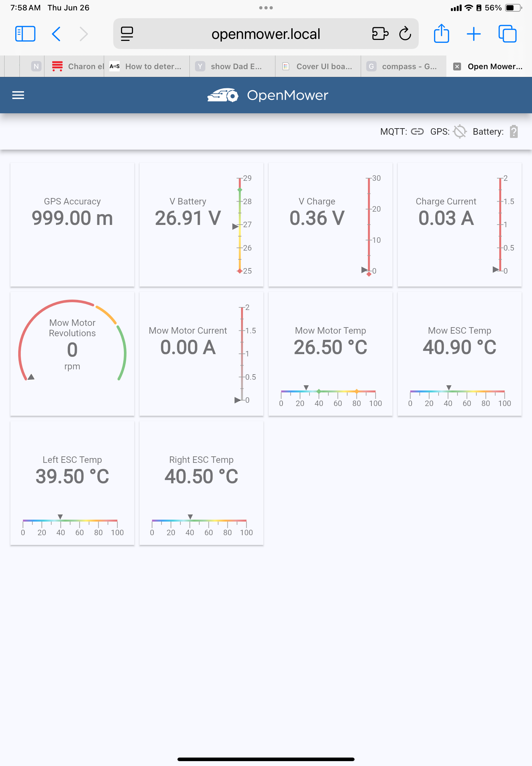Screen dimensions: 532x766
Task: Open the Safari share sheet
Action: click(441, 33)
